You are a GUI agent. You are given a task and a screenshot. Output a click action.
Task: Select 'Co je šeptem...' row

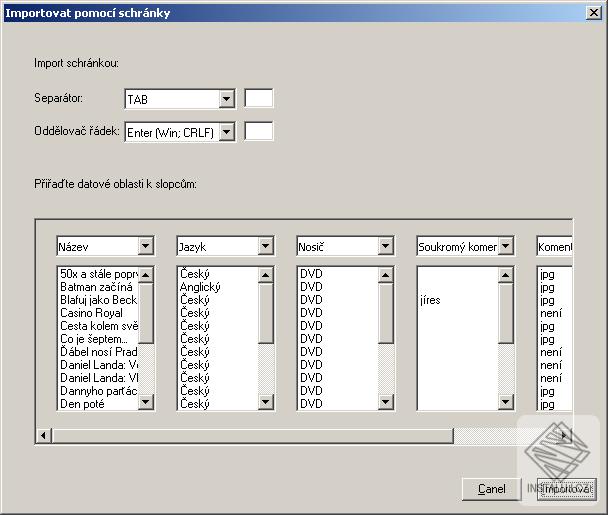coord(98,339)
